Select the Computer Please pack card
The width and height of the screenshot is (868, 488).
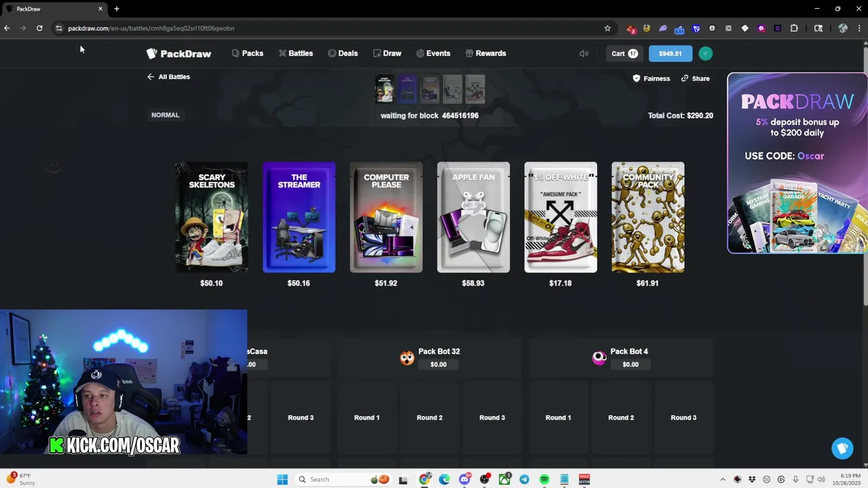coord(386,217)
